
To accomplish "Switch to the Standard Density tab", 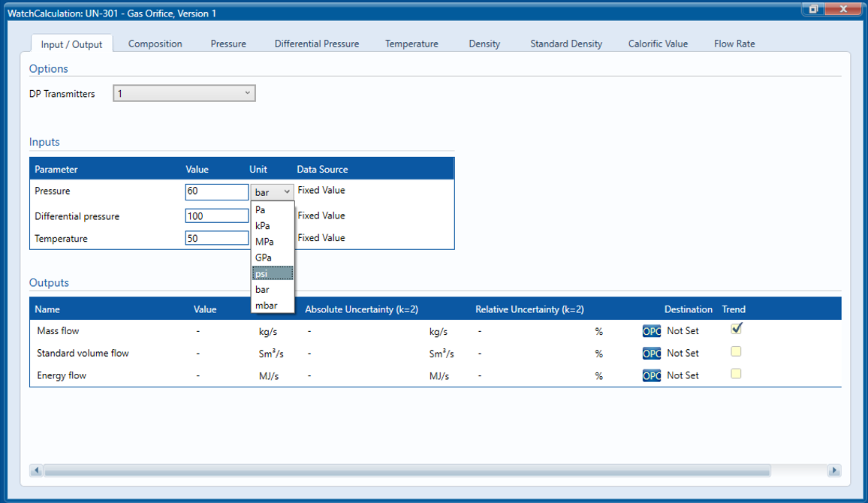I will coord(565,44).
